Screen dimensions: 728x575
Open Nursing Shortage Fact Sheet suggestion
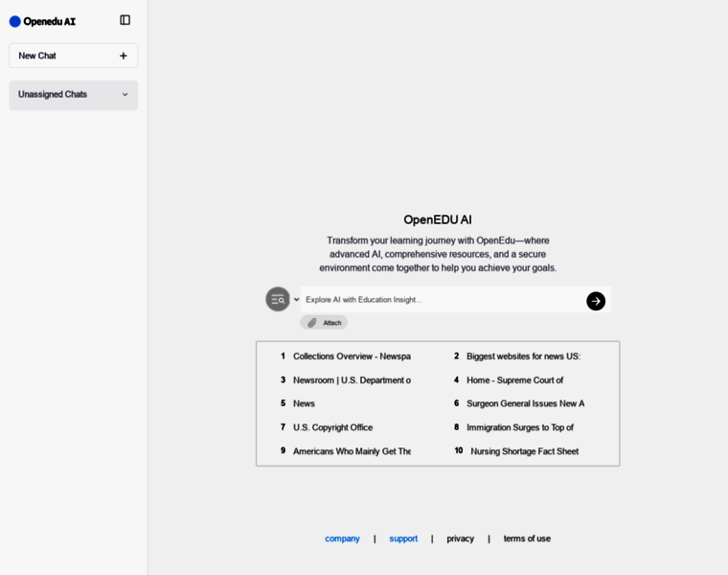click(x=524, y=451)
